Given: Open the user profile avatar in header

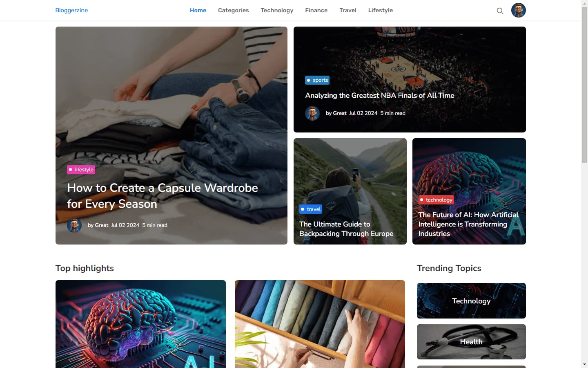Looking at the screenshot, I should point(519,10).
